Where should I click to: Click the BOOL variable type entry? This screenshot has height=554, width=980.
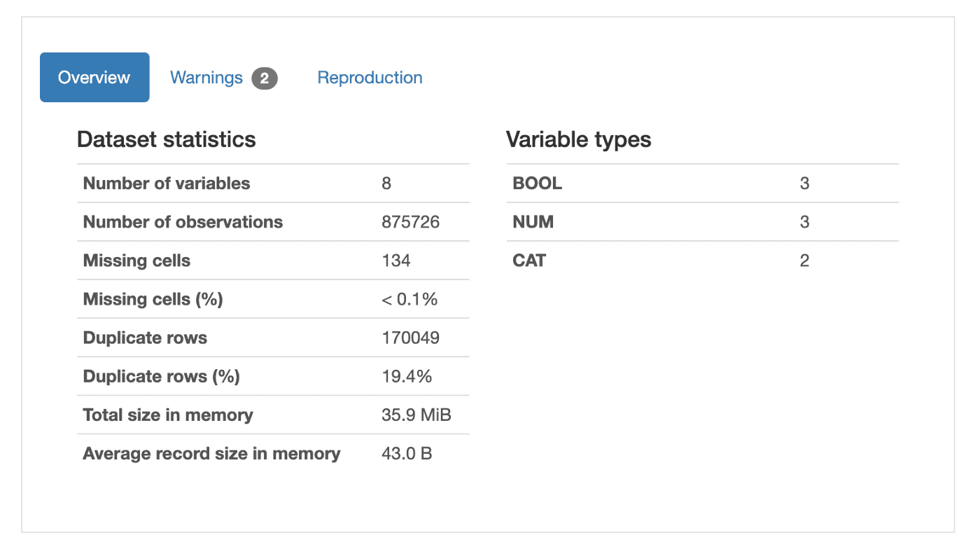(x=537, y=183)
